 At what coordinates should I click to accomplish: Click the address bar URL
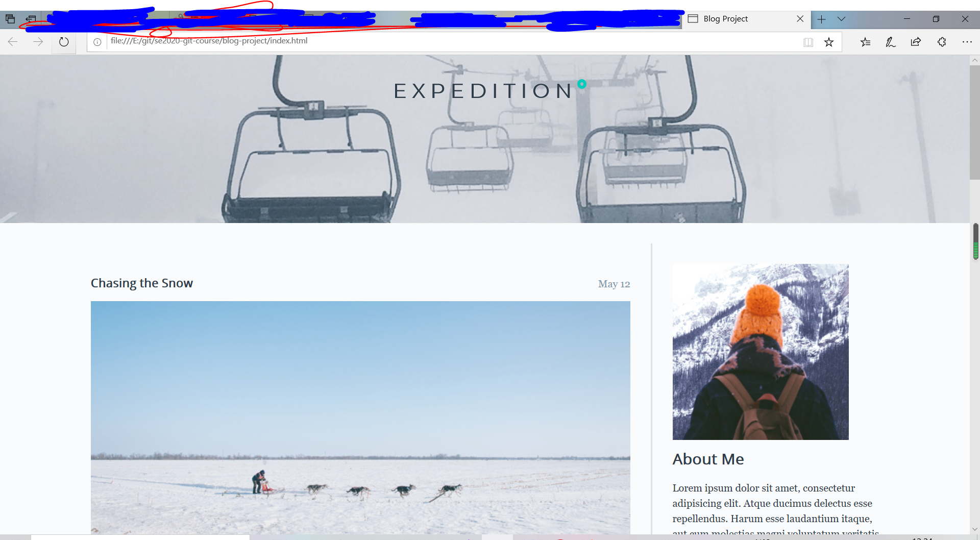click(209, 41)
